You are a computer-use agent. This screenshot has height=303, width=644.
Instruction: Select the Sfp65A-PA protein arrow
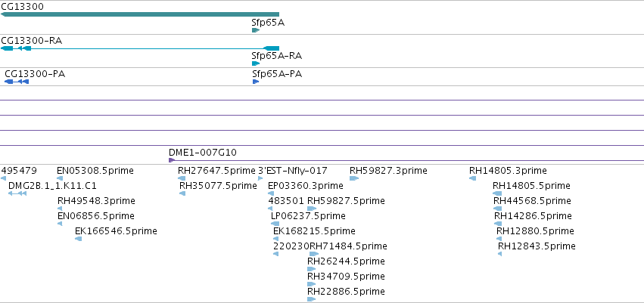[x=256, y=82]
